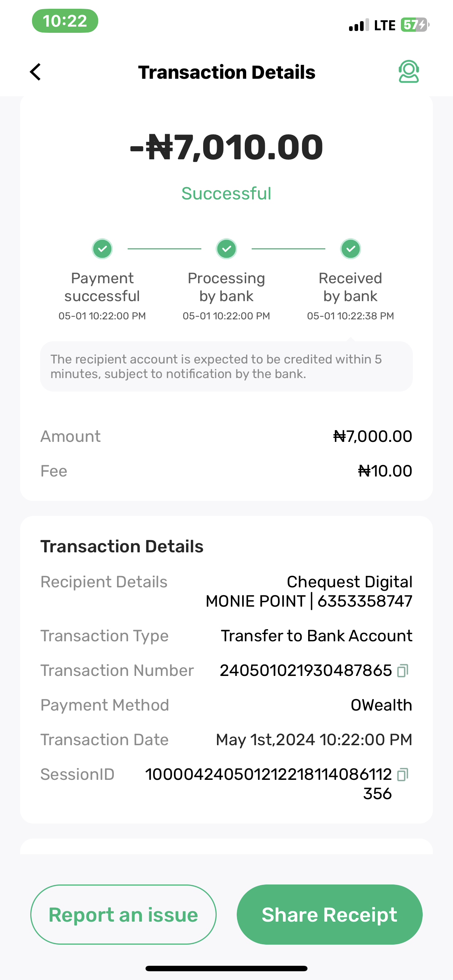The width and height of the screenshot is (453, 980).
Task: Tap the Received by bank checkmark
Action: pos(351,249)
